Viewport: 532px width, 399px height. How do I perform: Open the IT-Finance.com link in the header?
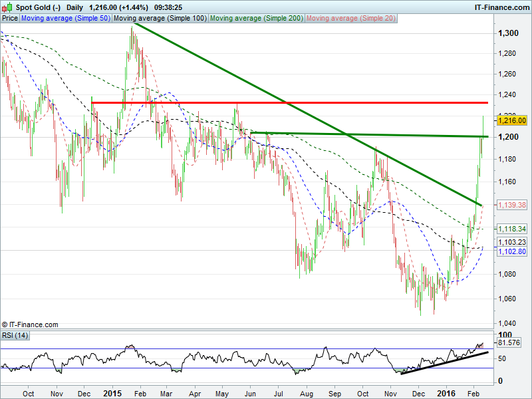[501, 7]
